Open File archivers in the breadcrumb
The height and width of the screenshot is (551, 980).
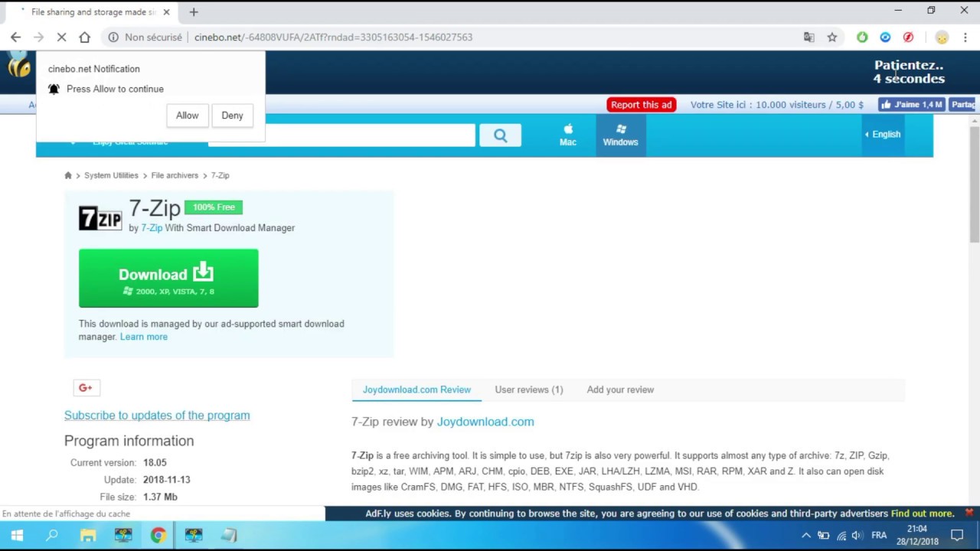click(x=175, y=175)
